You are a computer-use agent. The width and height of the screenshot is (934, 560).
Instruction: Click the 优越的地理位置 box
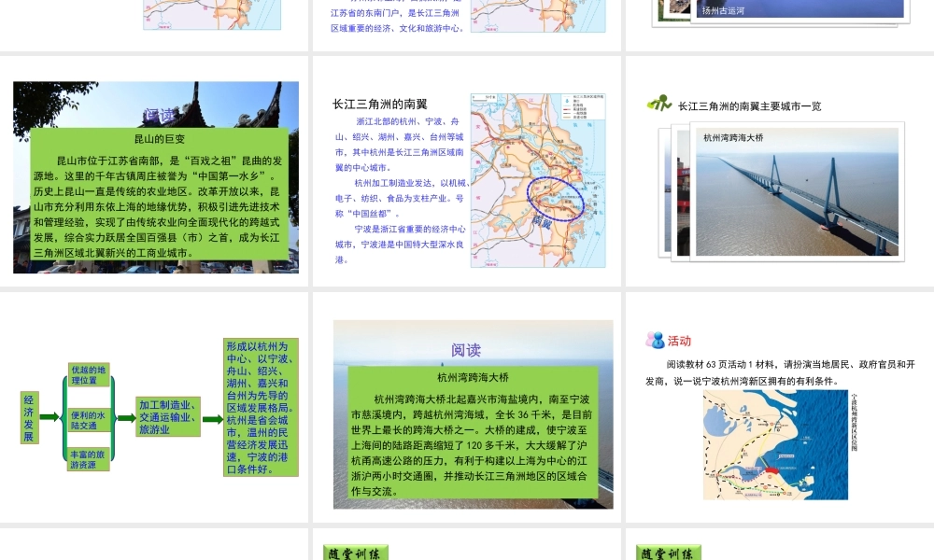click(x=88, y=375)
